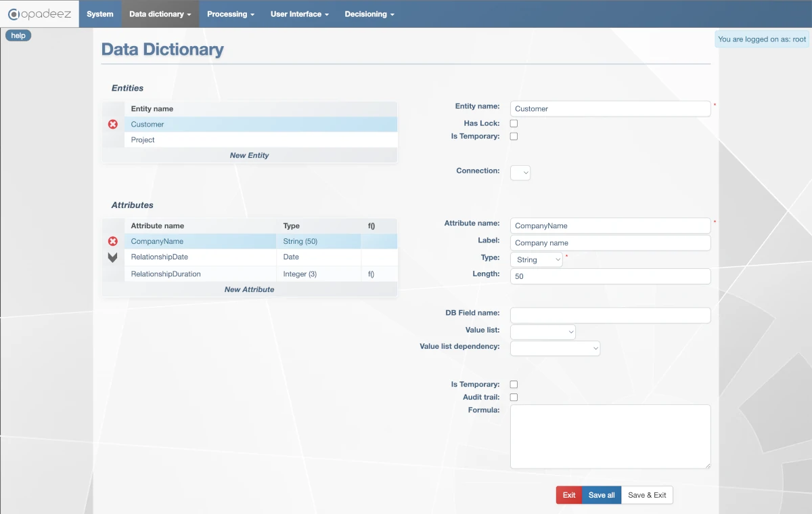Enable the Audit trail checkbox

[x=514, y=397]
